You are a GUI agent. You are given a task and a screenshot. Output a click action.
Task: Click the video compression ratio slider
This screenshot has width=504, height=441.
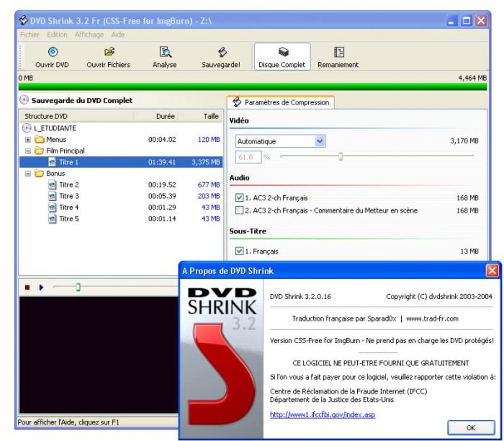coord(340,157)
